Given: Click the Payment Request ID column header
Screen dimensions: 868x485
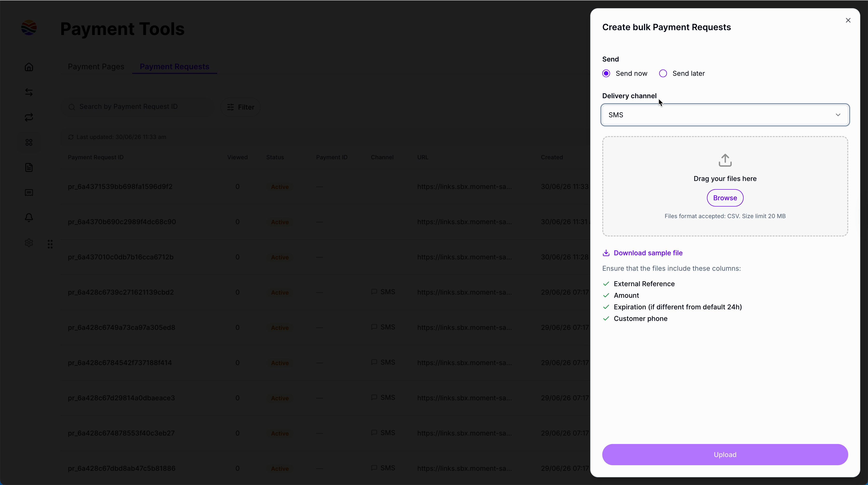Looking at the screenshot, I should tap(96, 157).
